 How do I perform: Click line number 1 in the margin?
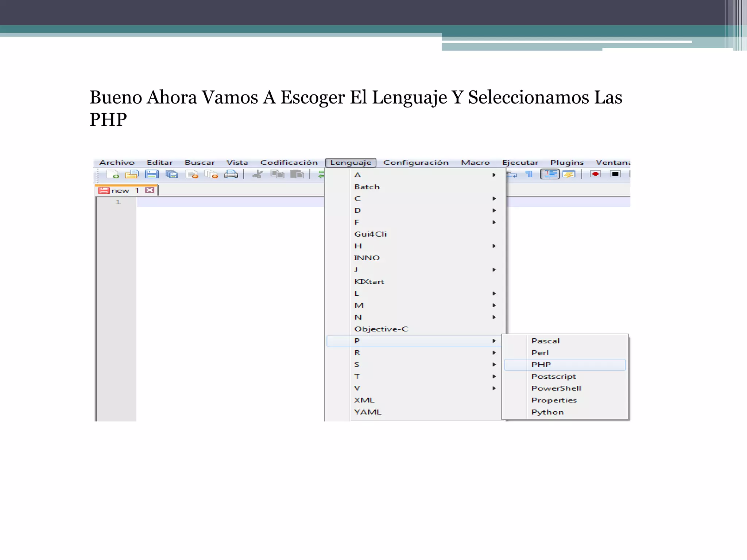(118, 202)
